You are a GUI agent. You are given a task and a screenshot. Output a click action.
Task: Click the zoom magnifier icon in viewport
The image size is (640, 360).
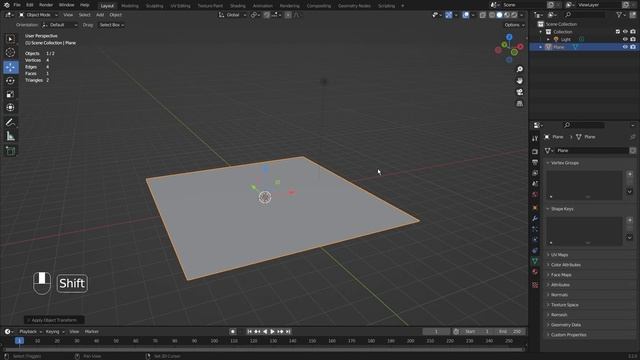[x=519, y=69]
